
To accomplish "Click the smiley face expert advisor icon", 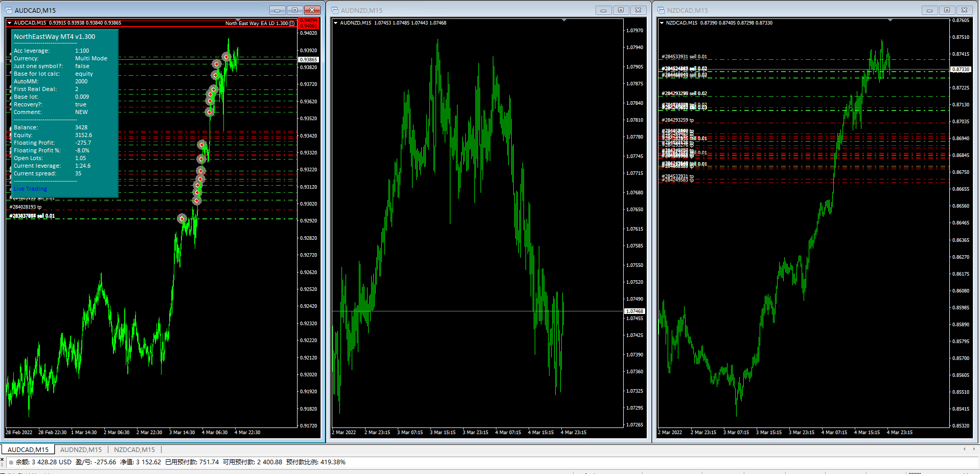I will [292, 24].
